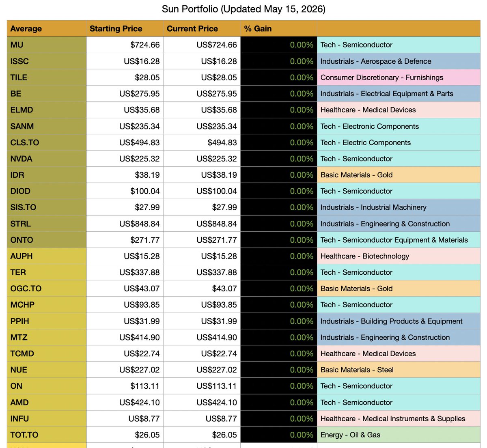Click NVDA current price US$225.32
Screen dimensions: 487x448
[x=202, y=159]
